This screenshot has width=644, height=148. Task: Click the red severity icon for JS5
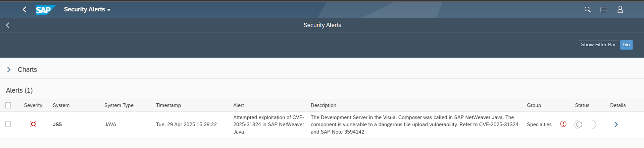tap(33, 124)
